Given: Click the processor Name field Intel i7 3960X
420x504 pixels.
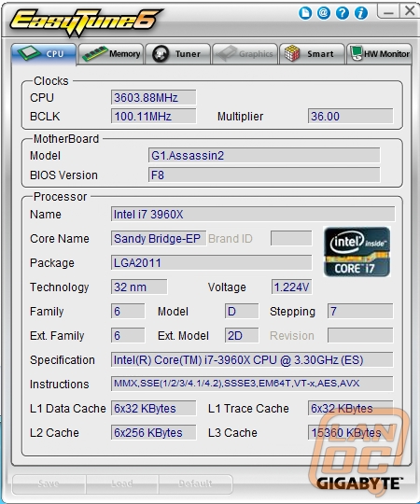Looking at the screenshot, I should (x=253, y=214).
